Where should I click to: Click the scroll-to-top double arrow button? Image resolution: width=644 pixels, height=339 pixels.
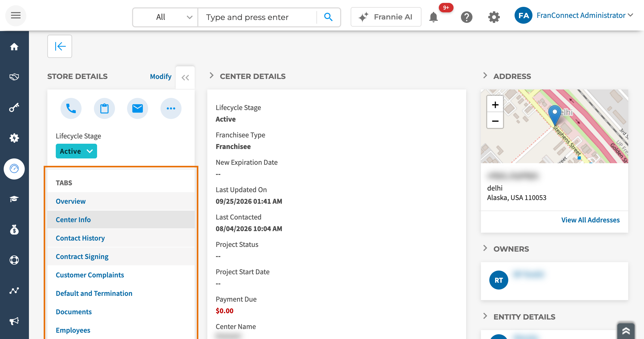626,331
